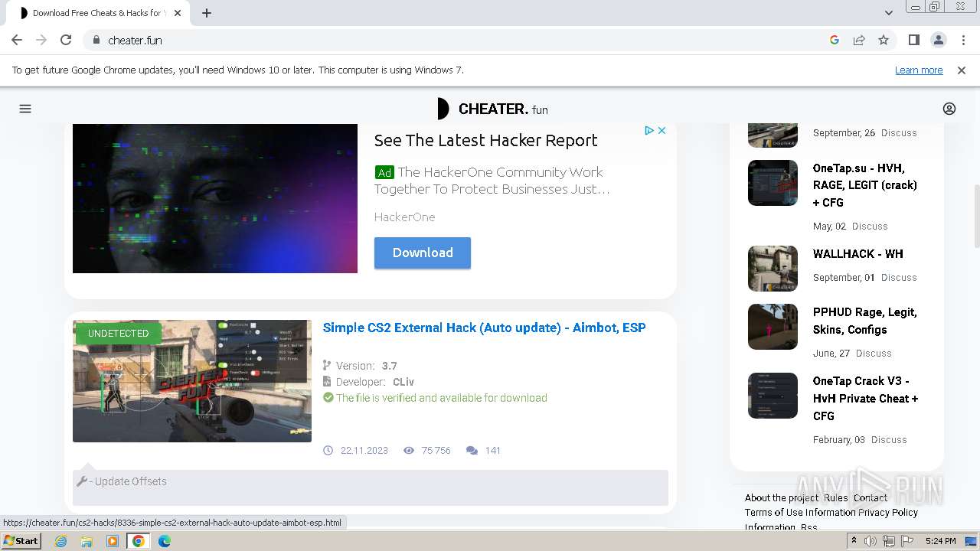Click Update Offsets note text
The image size is (980, 551).
pyautogui.click(x=130, y=481)
